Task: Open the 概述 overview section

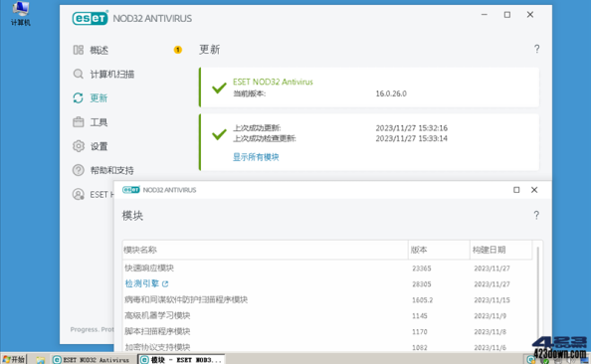Action: tap(98, 50)
